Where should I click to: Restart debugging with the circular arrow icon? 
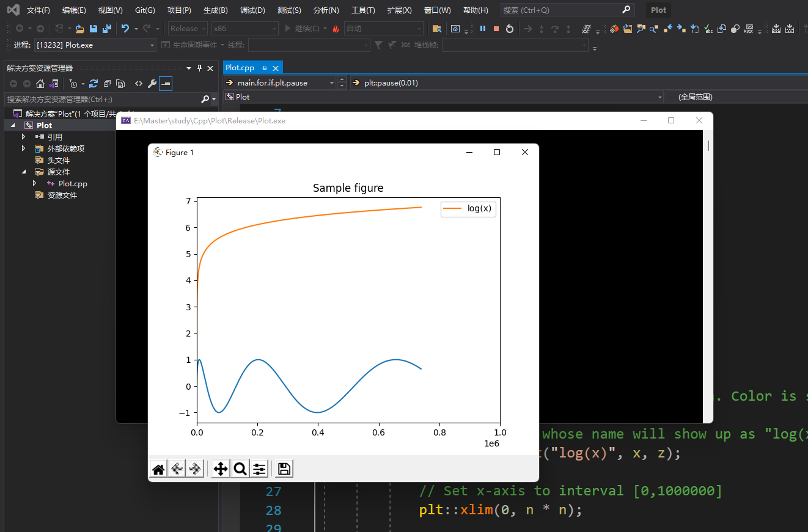(x=509, y=28)
